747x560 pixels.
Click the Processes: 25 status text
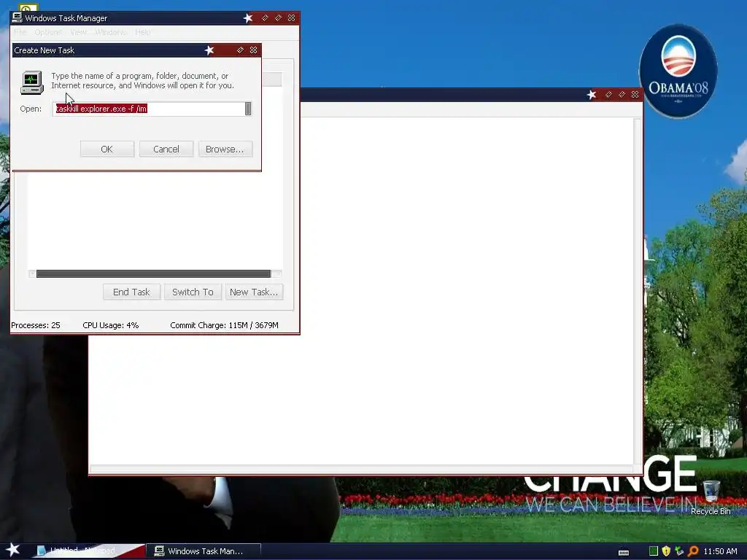point(35,325)
